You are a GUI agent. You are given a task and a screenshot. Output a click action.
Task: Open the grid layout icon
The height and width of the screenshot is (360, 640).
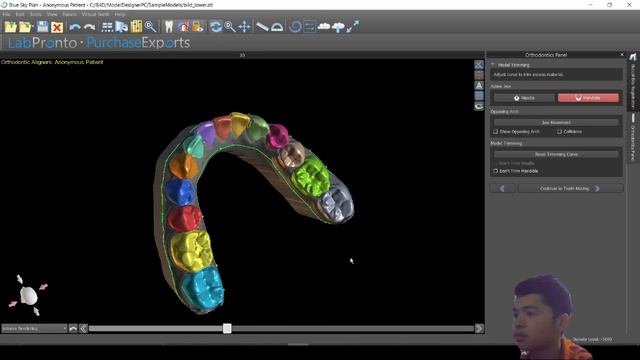107,27
